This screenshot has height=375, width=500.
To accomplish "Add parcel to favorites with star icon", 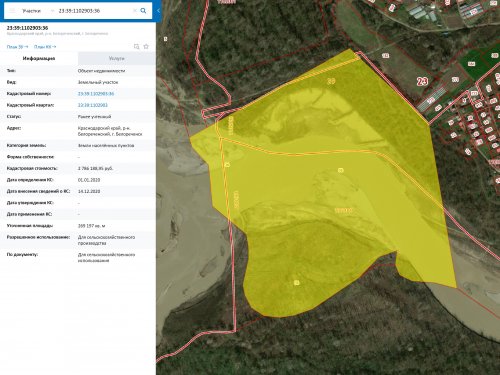I will tap(146, 47).
